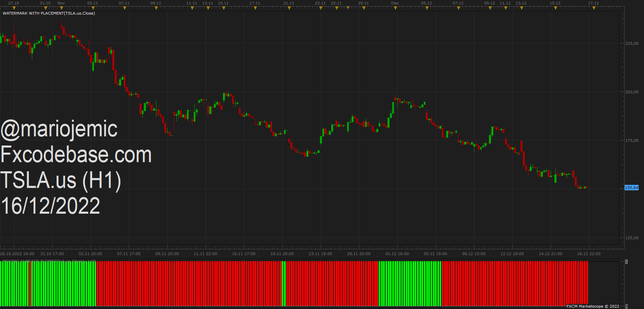The image size is (644, 309).
Task: Select the 07.11 day marker triangle
Action: [125, 8]
